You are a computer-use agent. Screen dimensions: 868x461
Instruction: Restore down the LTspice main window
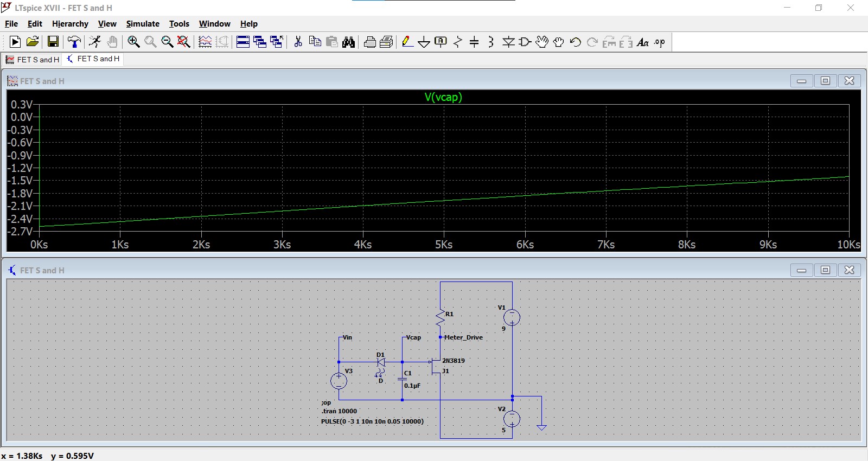tap(819, 8)
